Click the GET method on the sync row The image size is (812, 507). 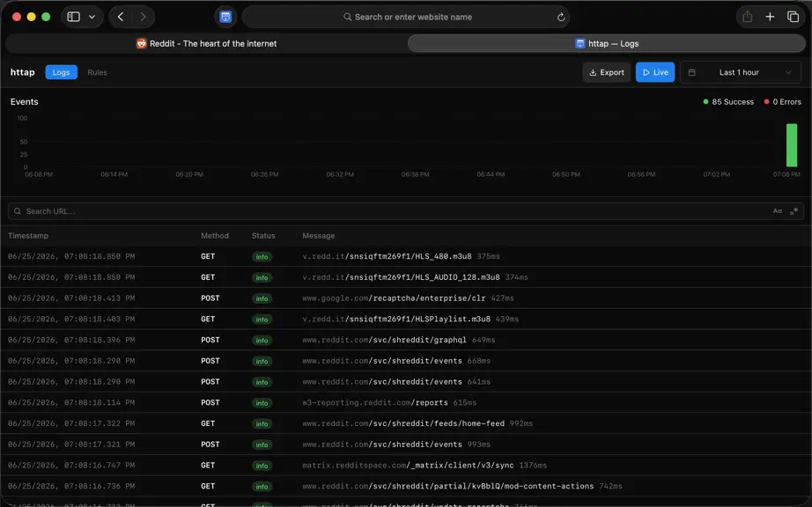pos(208,465)
